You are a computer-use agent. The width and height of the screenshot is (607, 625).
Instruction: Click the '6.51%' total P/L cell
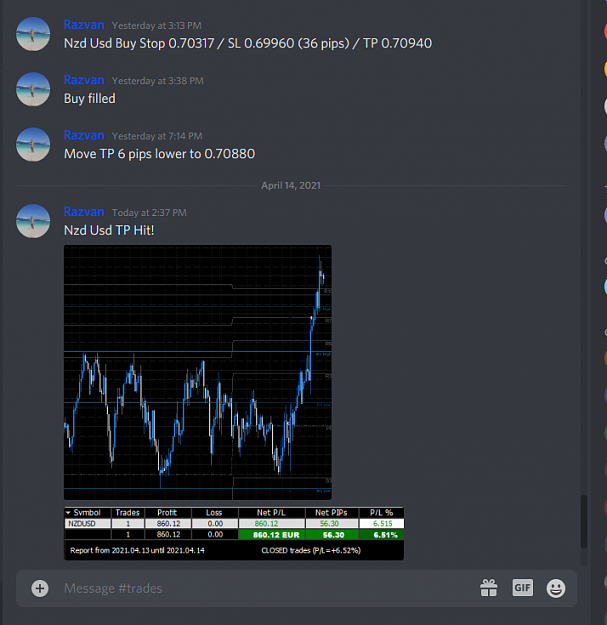pyautogui.click(x=381, y=535)
